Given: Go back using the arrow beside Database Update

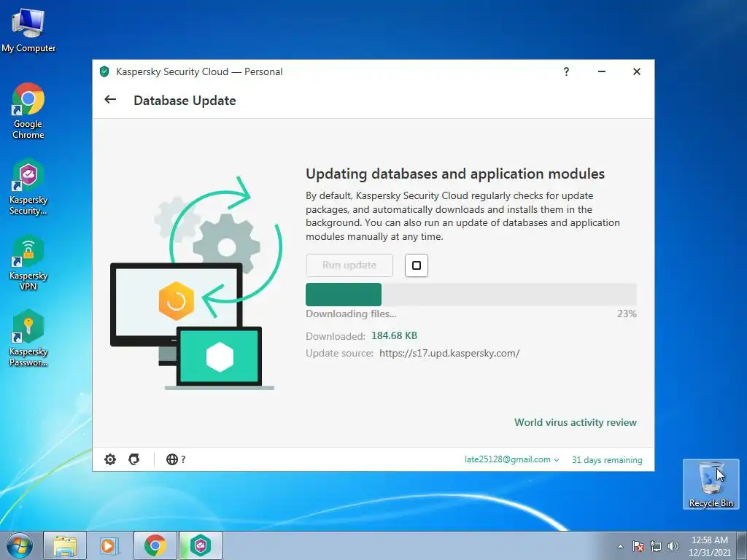Looking at the screenshot, I should pyautogui.click(x=110, y=99).
